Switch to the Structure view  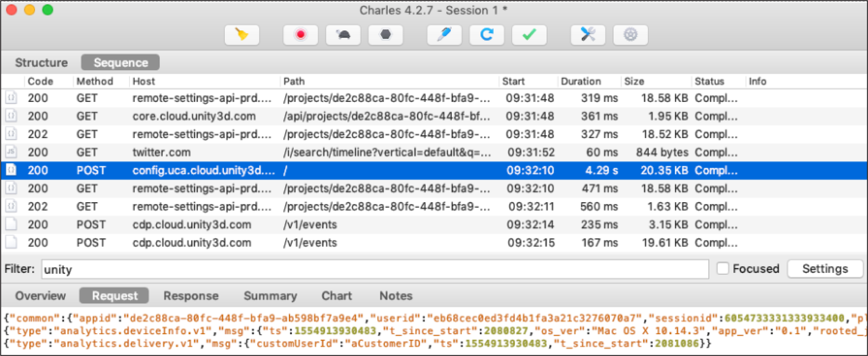41,63
